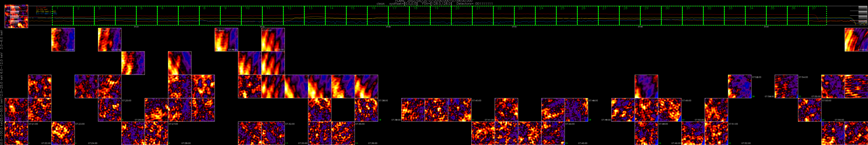Open 3.0-6.0 keV image starting 07:24:00
This screenshot has width=868, height=145.
(x=110, y=40)
